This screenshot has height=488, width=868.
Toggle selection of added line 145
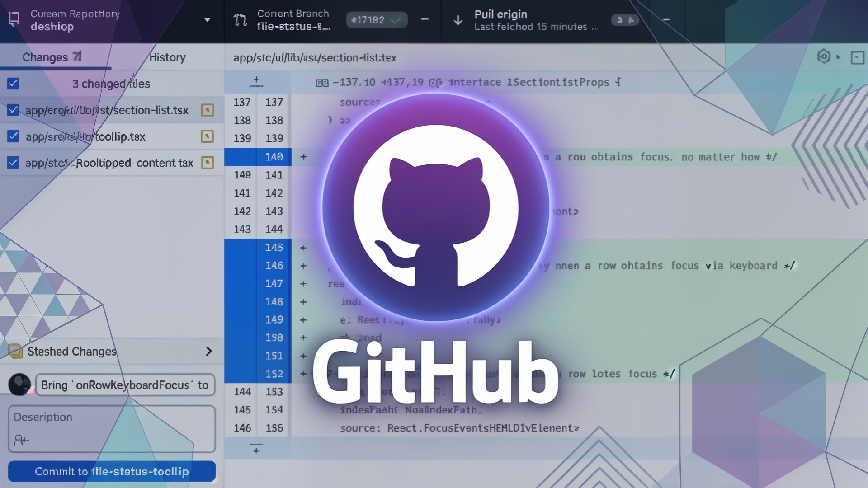coord(258,248)
